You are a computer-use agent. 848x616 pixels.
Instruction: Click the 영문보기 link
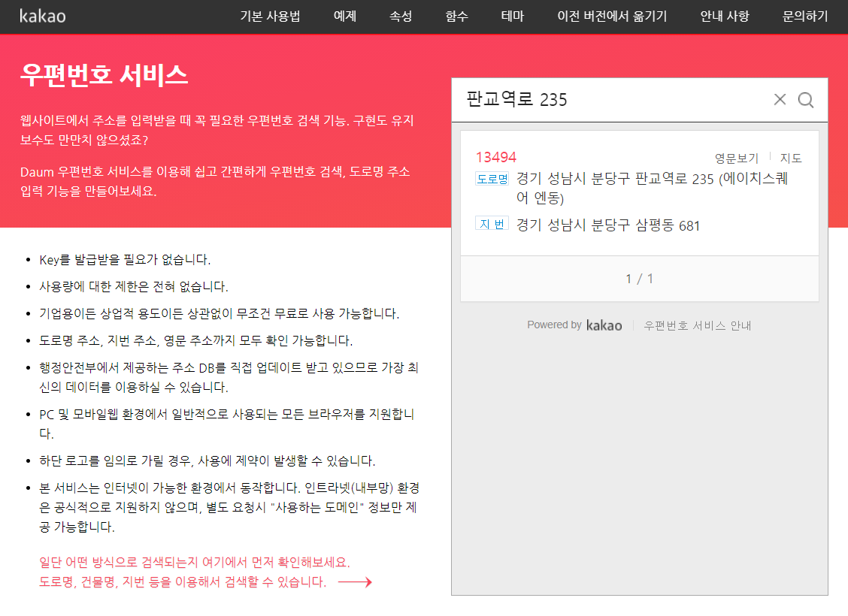737,159
